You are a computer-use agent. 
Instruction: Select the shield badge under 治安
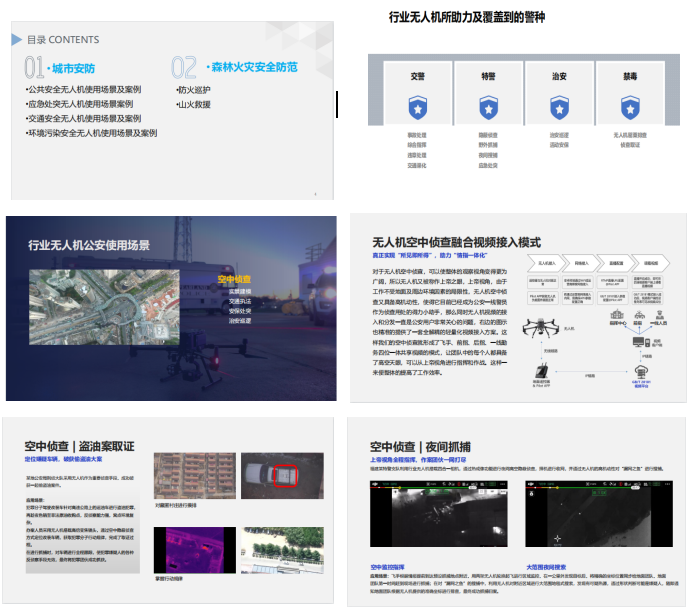[559, 106]
